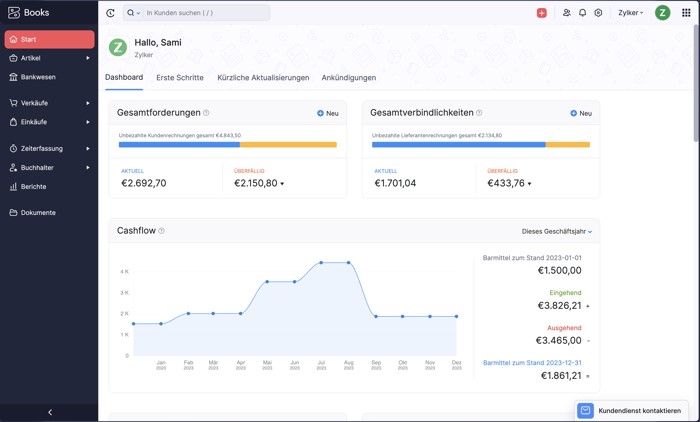Select Dokumente in the sidebar
This screenshot has height=422, width=700.
pyautogui.click(x=49, y=213)
